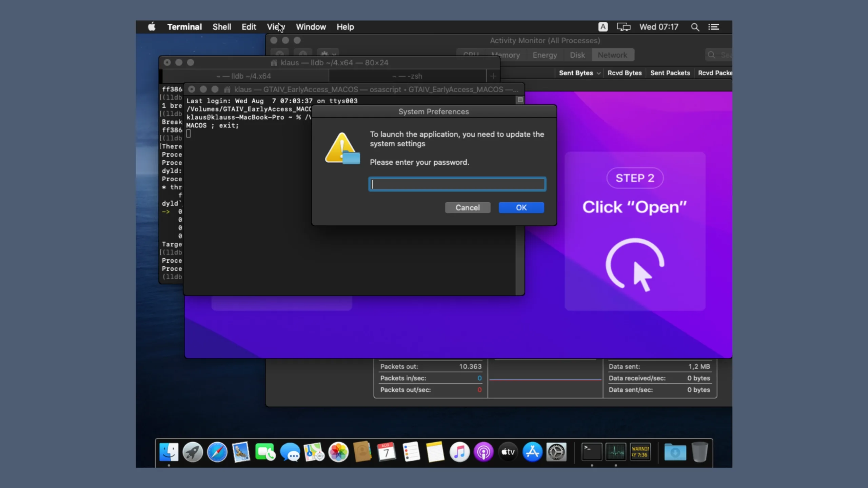Image resolution: width=868 pixels, height=488 pixels.
Task: Click the Packets out value 10.363
Action: (470, 366)
